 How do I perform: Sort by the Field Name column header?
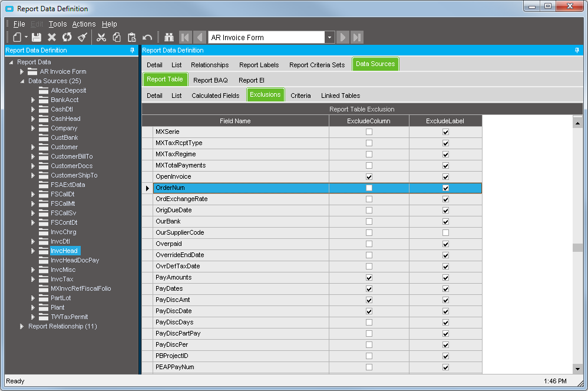coord(235,121)
